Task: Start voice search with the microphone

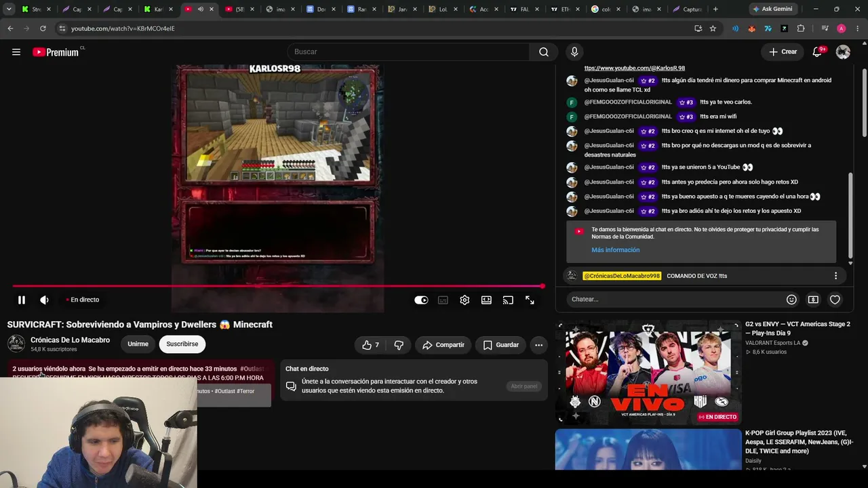Action: point(574,52)
